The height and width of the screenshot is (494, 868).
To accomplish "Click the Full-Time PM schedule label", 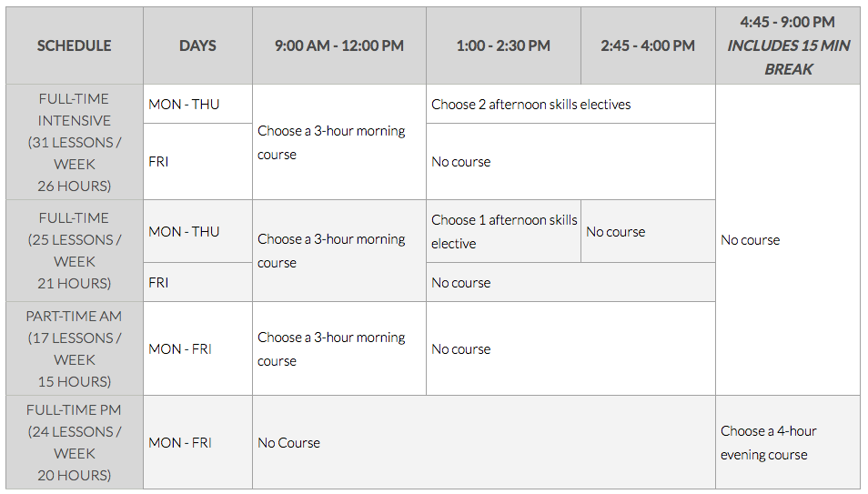I will (75, 442).
